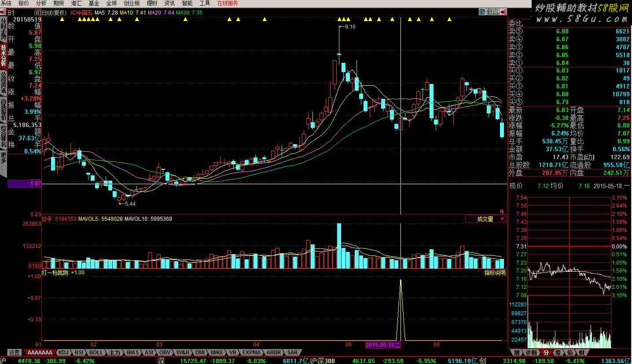
Task: Click the 卖⑤ ask price 6.88
Action: 562,31
